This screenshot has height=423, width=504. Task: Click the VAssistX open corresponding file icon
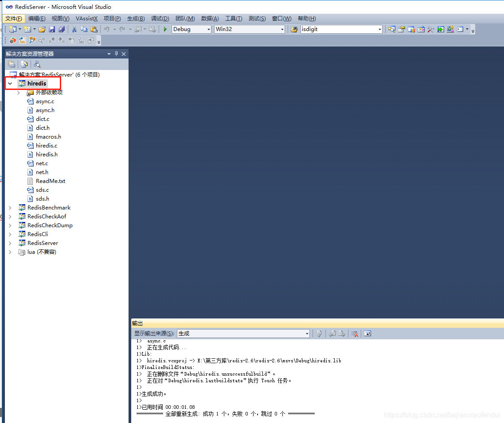coord(23,40)
